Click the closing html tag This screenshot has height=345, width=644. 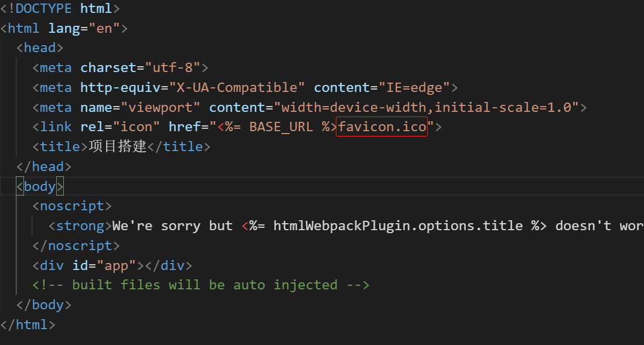[x=28, y=325]
